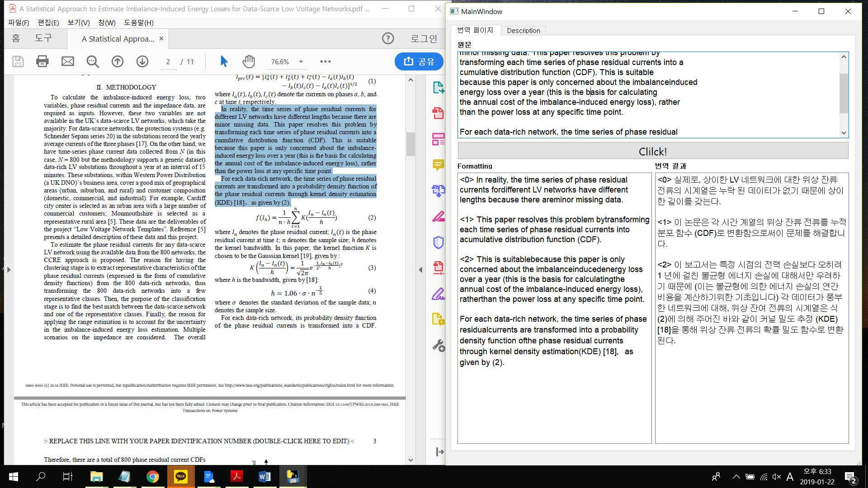Open the Protect shield tool in sidebar

tap(438, 242)
